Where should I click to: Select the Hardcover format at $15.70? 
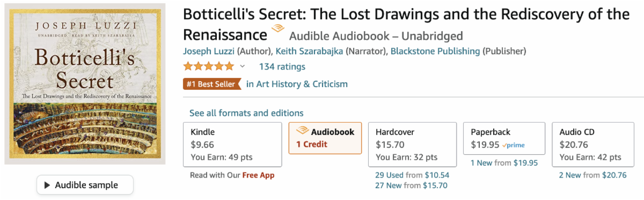coord(412,145)
